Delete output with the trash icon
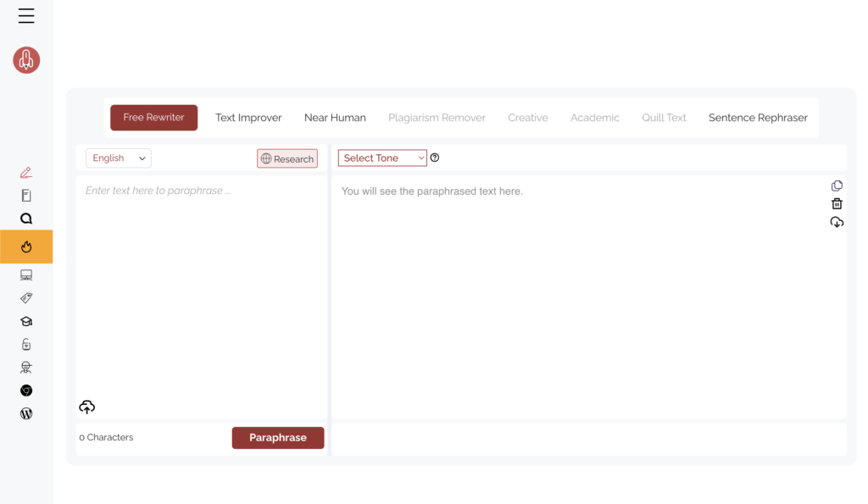Screen dimensions: 868x504 (837, 203)
